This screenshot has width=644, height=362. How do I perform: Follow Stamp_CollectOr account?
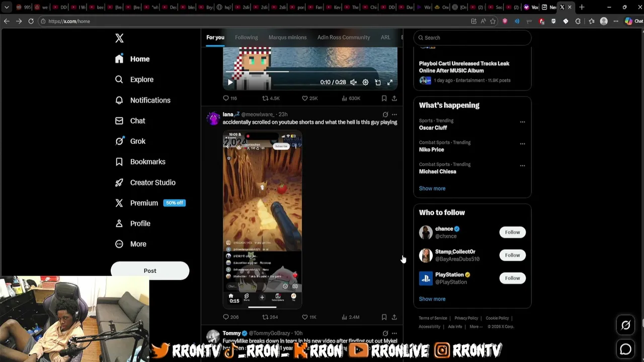pos(512,255)
